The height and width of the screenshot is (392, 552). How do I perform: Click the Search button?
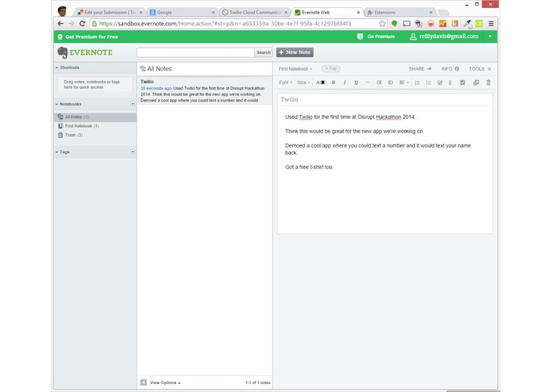pos(264,52)
